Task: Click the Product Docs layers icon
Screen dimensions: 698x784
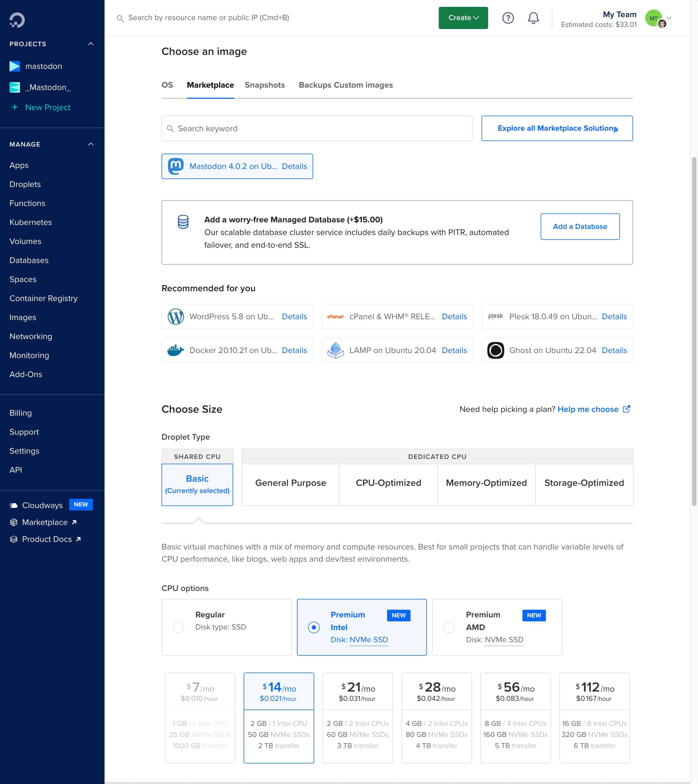Action: coord(14,539)
